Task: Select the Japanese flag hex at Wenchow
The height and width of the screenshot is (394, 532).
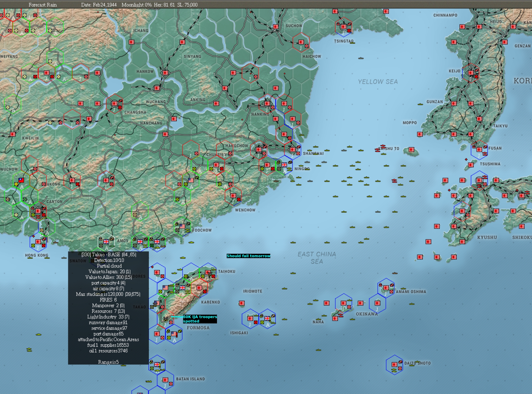Action: pos(233,196)
